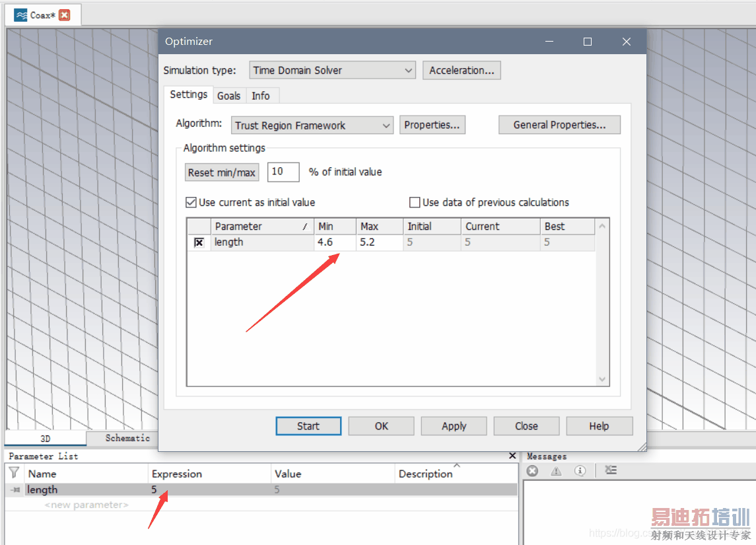Open the Simulation type dropdown

[x=332, y=71]
